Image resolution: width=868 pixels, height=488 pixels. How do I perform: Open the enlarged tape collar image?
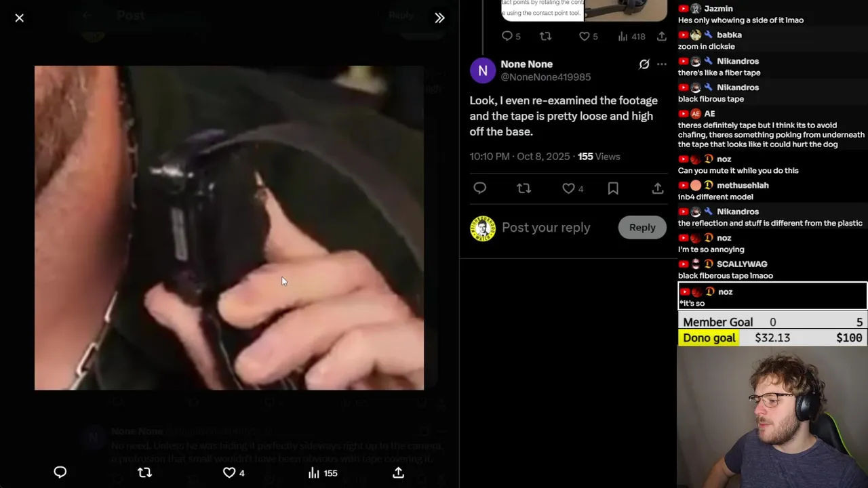click(x=229, y=228)
